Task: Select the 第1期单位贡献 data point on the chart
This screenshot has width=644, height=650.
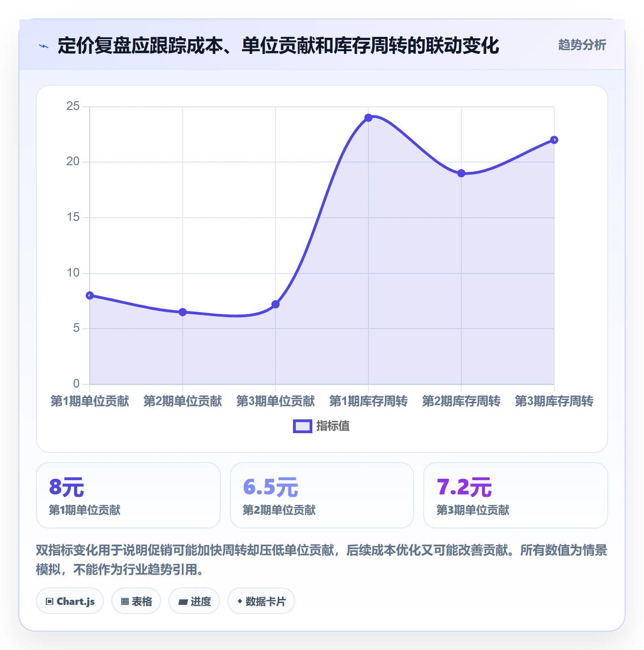Action: tap(90, 296)
